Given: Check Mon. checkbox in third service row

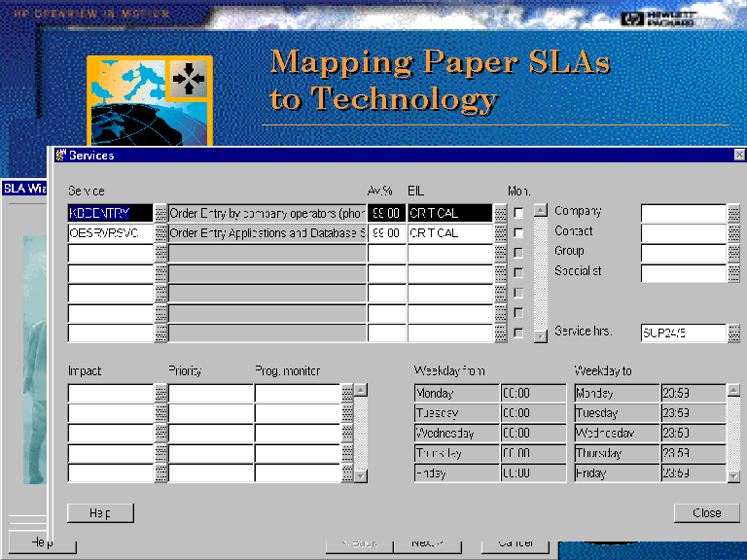Looking at the screenshot, I should [x=518, y=253].
